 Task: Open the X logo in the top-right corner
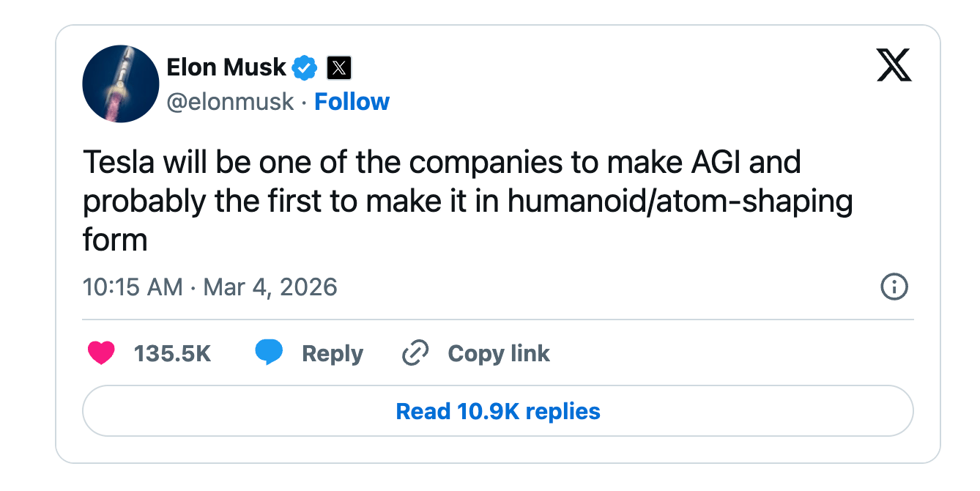tap(894, 65)
